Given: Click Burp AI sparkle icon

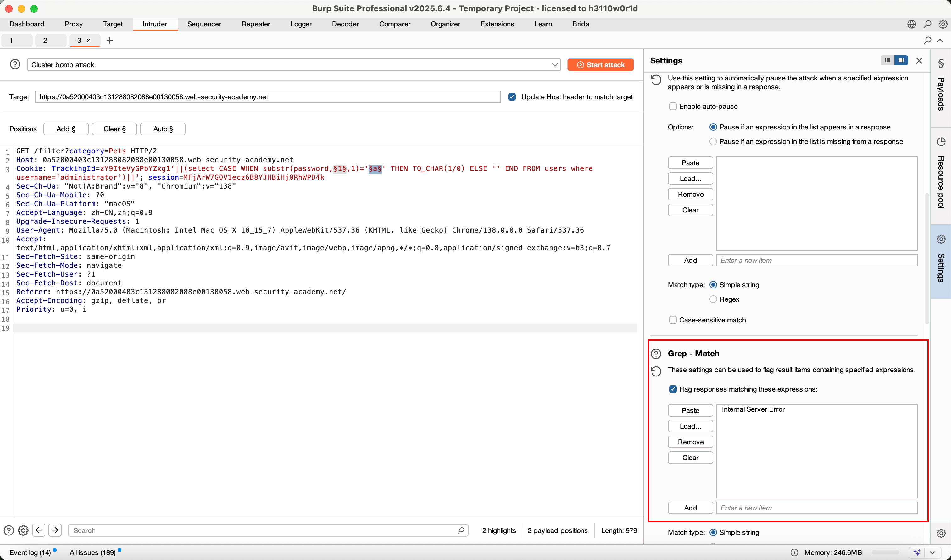Looking at the screenshot, I should 917,552.
